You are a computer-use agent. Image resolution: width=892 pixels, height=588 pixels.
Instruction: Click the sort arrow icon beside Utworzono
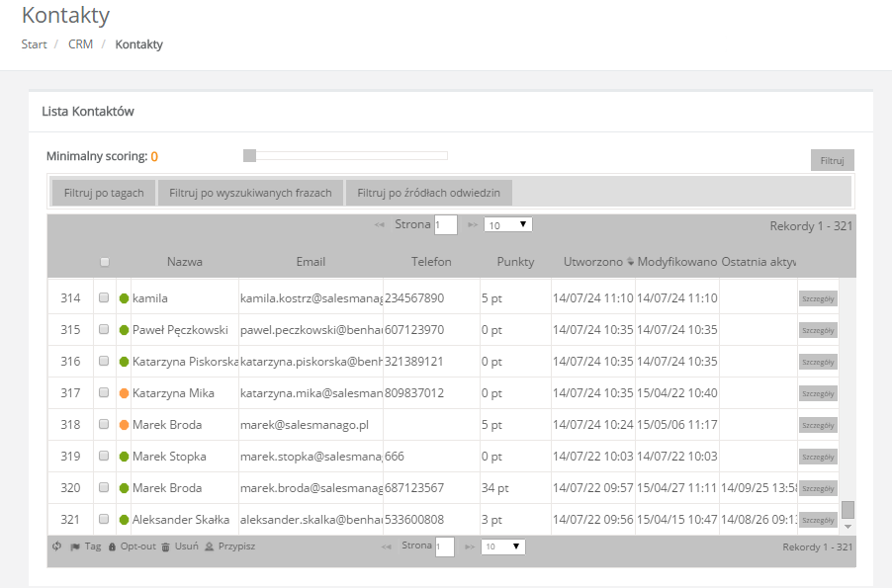tap(630, 262)
